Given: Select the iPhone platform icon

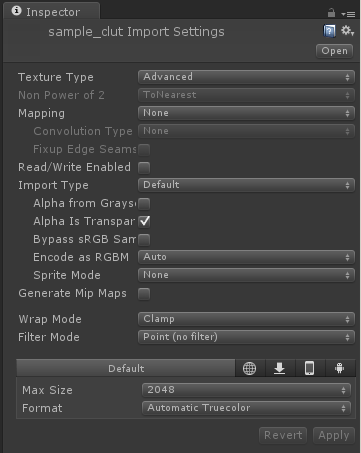Looking at the screenshot, I should pos(309,368).
